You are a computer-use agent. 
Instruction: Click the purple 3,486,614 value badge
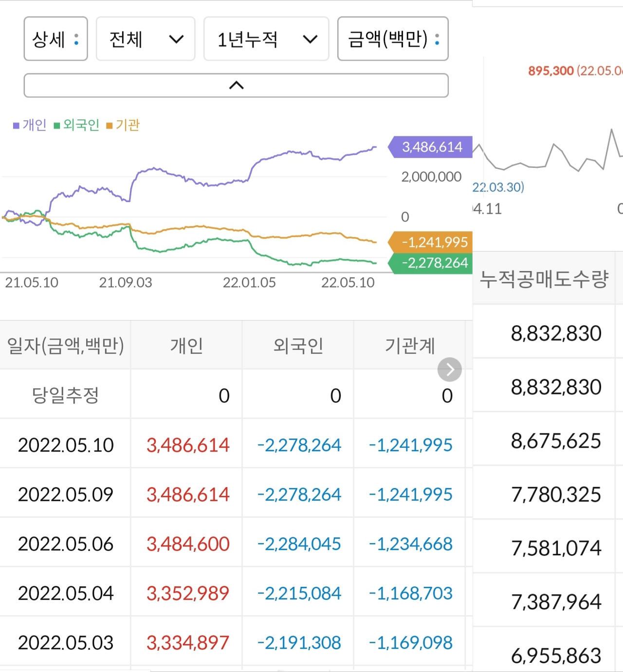430,146
